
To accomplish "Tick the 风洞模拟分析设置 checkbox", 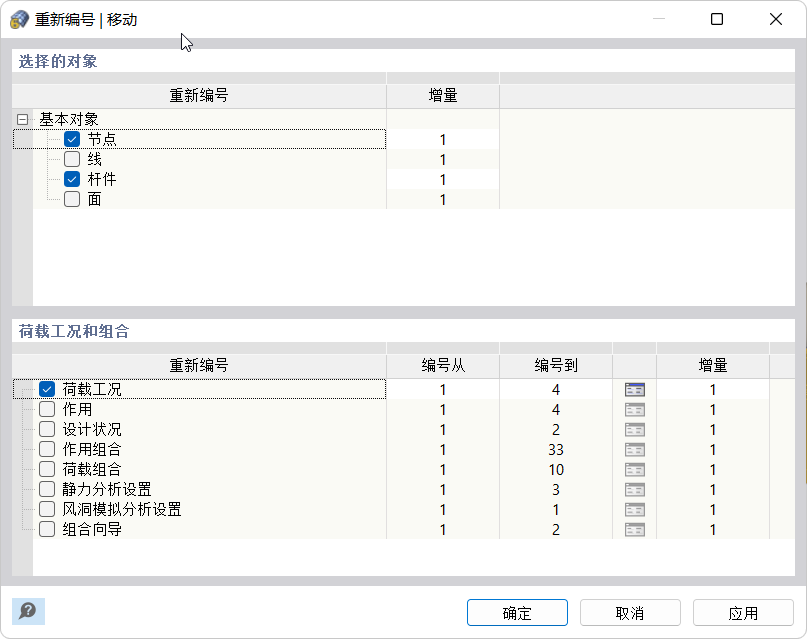I will (47, 510).
